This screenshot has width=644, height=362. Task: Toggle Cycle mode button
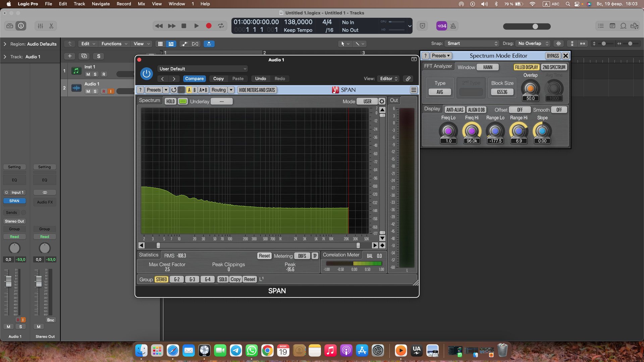[221, 26]
